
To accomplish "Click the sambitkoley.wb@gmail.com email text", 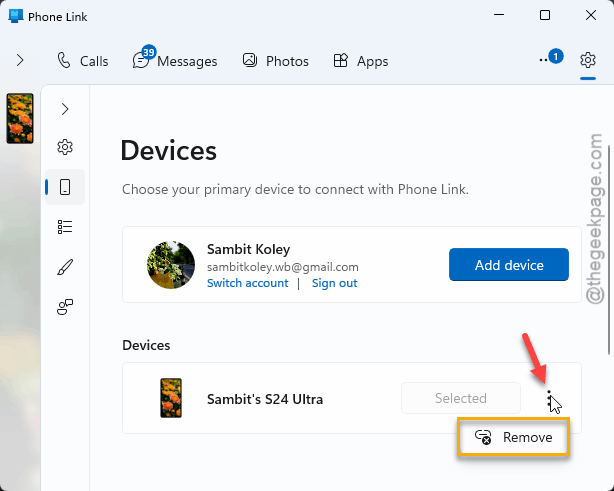I will [282, 267].
